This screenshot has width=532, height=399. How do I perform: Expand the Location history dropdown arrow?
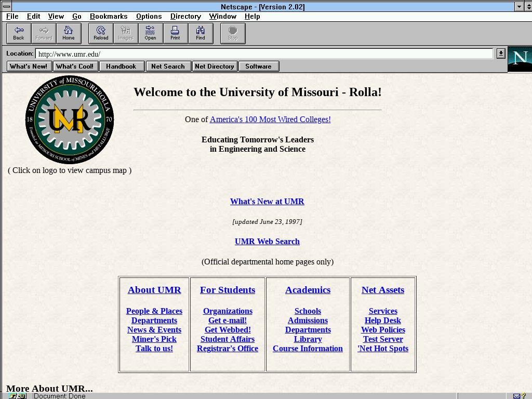(500, 54)
